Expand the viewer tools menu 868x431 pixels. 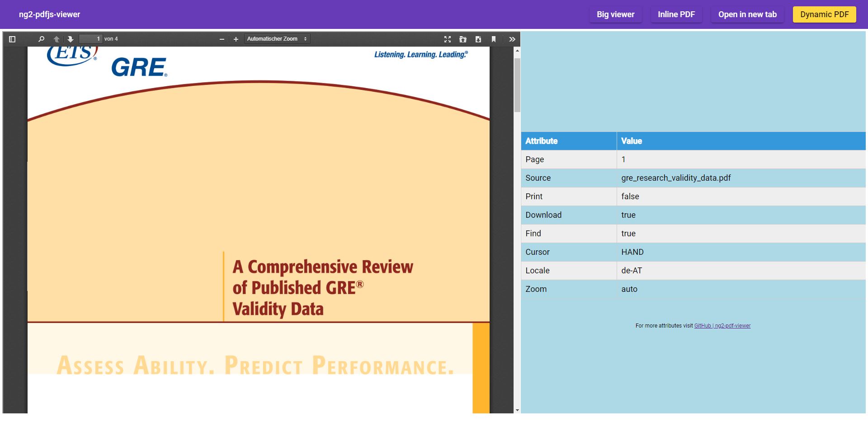512,39
